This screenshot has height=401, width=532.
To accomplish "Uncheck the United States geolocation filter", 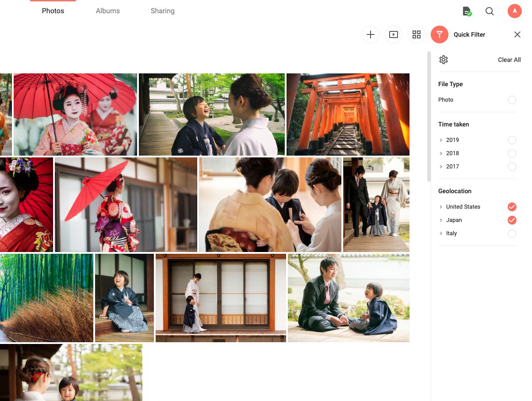I will pos(512,207).
